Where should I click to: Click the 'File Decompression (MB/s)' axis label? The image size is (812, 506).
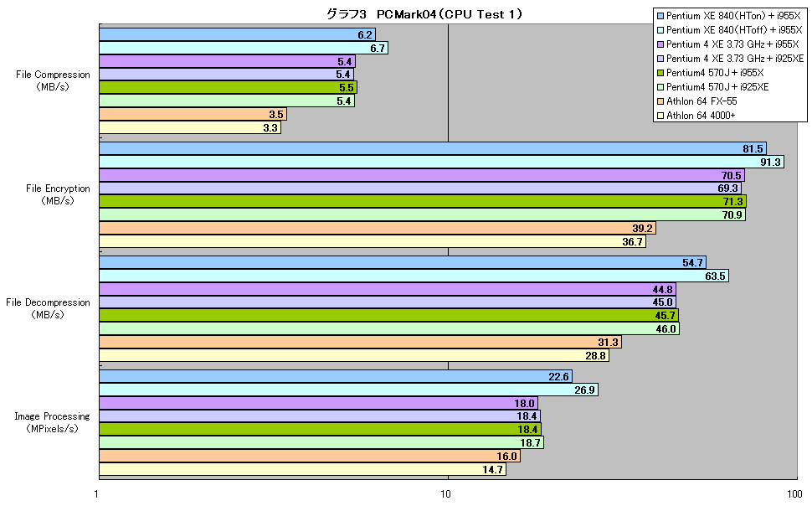coord(49,308)
